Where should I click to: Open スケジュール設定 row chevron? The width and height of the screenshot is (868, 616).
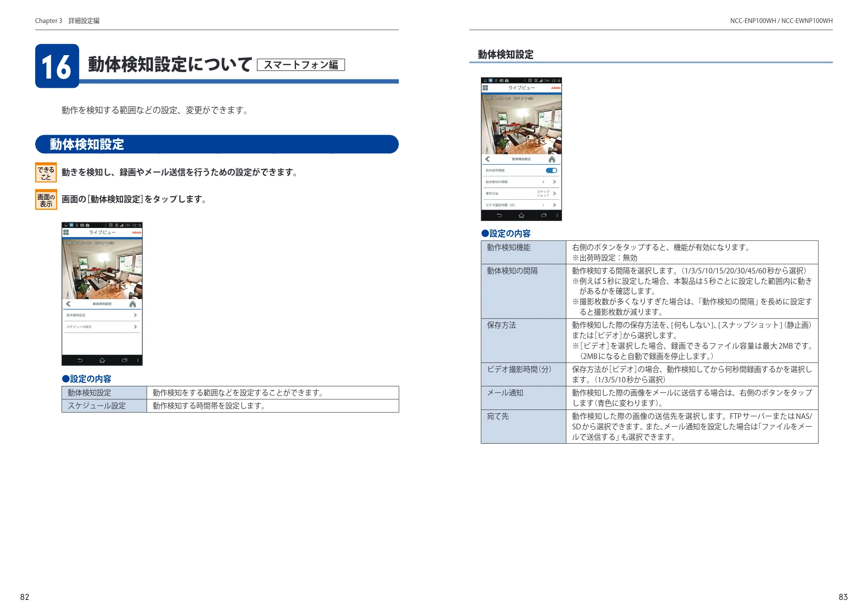135,326
